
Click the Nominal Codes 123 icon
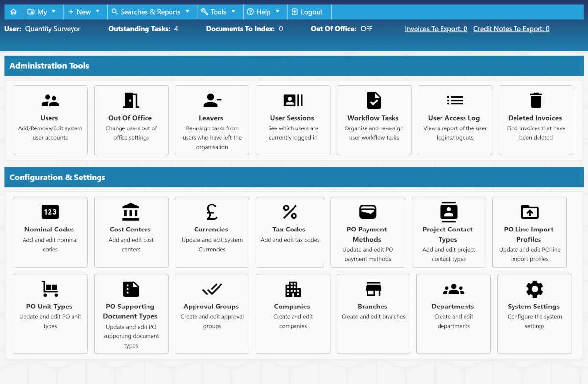pyautogui.click(x=50, y=212)
